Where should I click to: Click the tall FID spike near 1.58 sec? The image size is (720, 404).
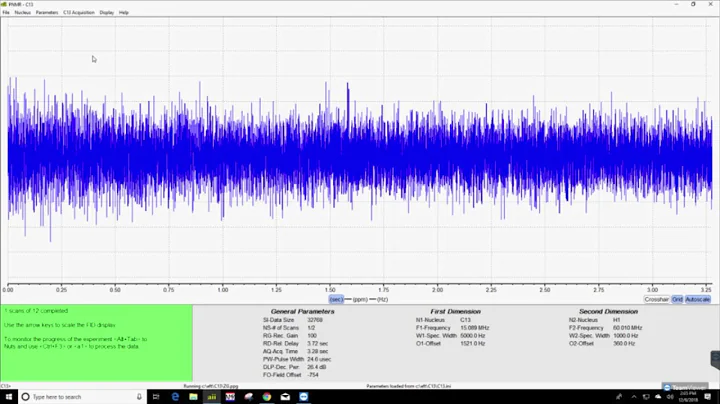348,106
